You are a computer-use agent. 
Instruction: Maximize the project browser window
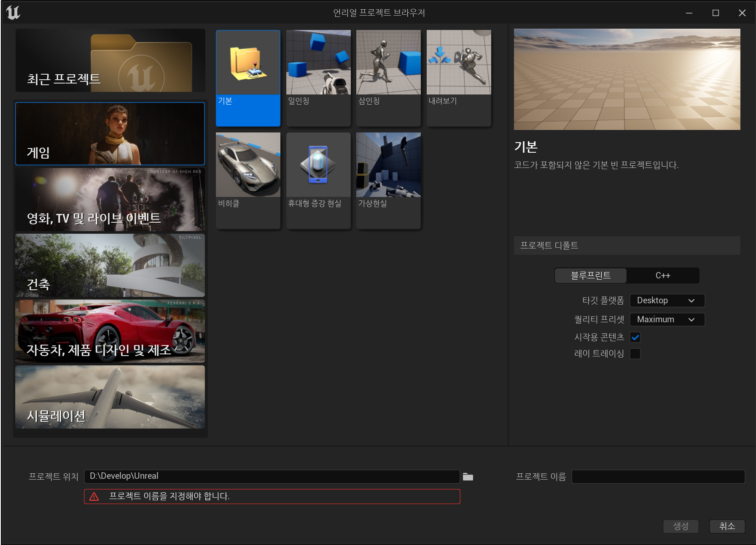pyautogui.click(x=716, y=13)
